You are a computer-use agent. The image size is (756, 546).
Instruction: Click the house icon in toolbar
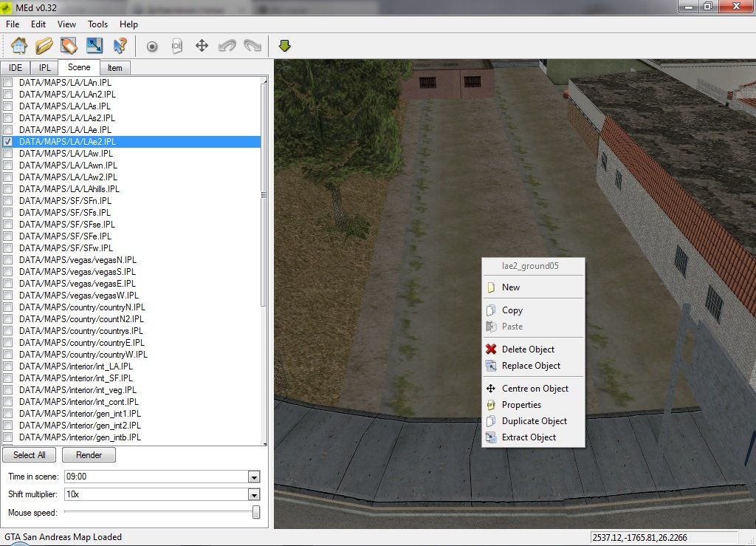point(19,46)
